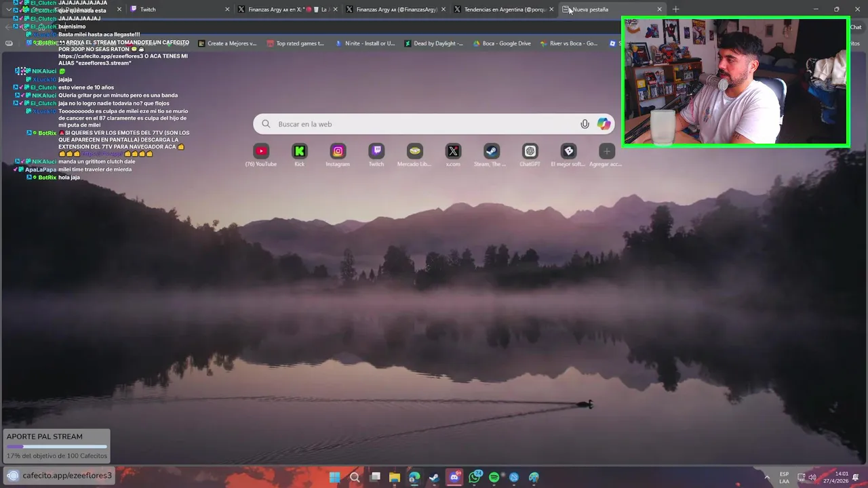Open Task View in taskbar
This screenshot has width=868, height=488.
point(375,477)
